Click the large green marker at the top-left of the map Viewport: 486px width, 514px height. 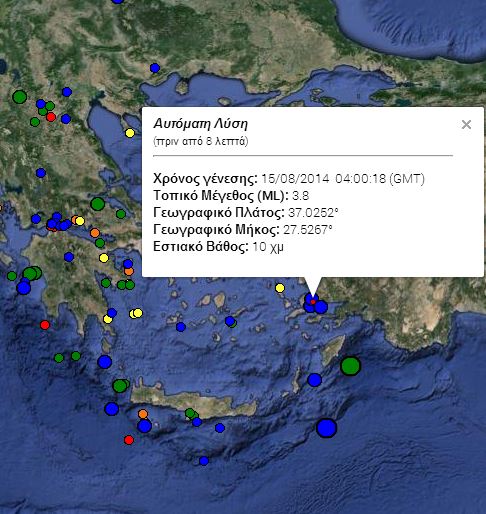pyautogui.click(x=20, y=97)
